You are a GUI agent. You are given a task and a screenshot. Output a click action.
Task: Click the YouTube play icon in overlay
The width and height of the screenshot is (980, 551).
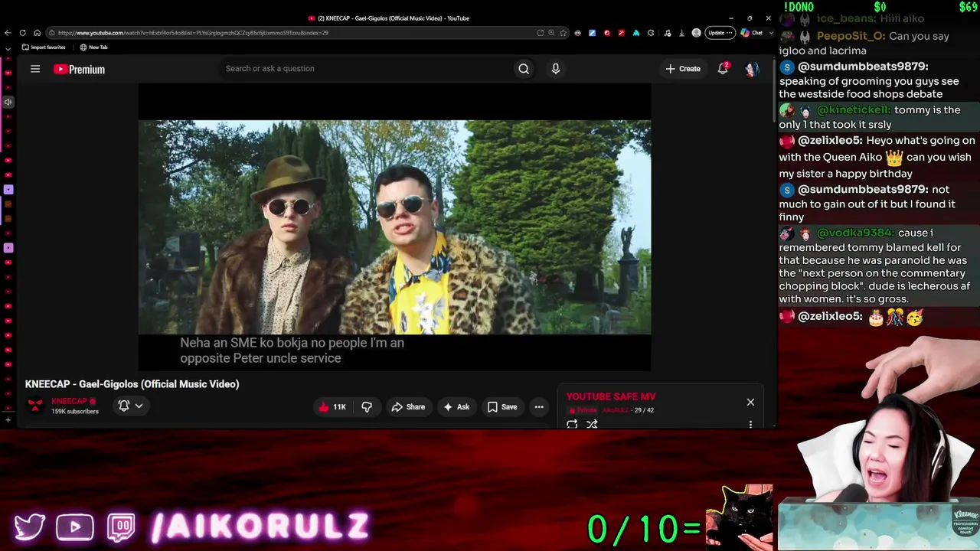click(75, 527)
